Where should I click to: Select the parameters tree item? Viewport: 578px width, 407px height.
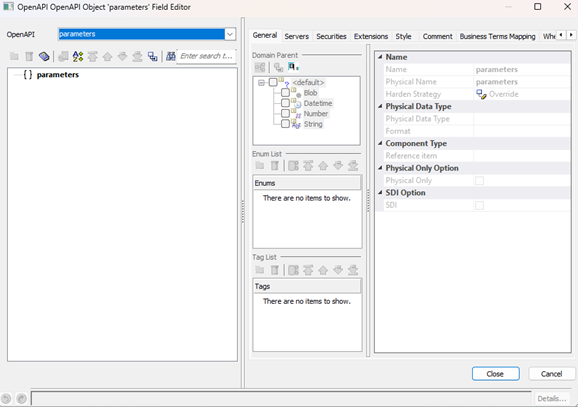tap(58, 75)
